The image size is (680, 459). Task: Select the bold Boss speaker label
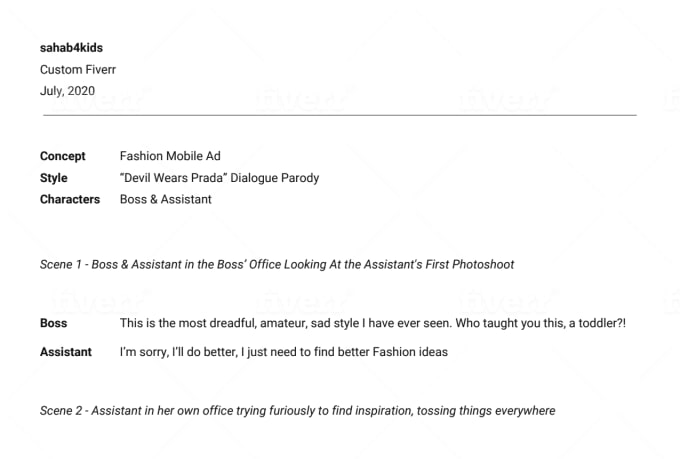pos(53,323)
